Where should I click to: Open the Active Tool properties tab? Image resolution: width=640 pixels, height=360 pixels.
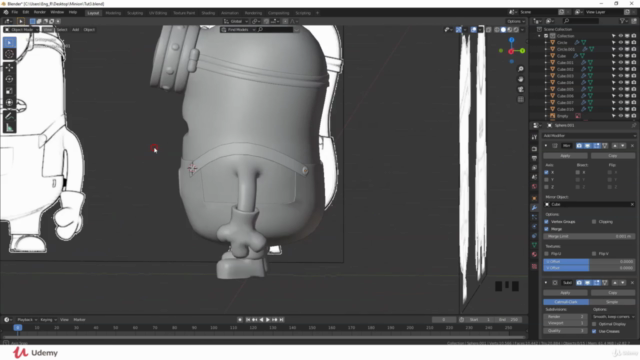pyautogui.click(x=534, y=138)
